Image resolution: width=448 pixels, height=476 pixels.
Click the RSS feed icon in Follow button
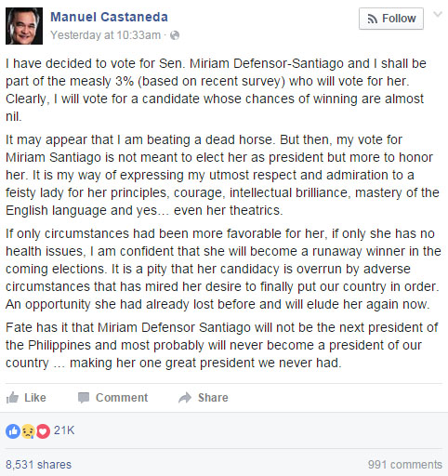(x=372, y=19)
